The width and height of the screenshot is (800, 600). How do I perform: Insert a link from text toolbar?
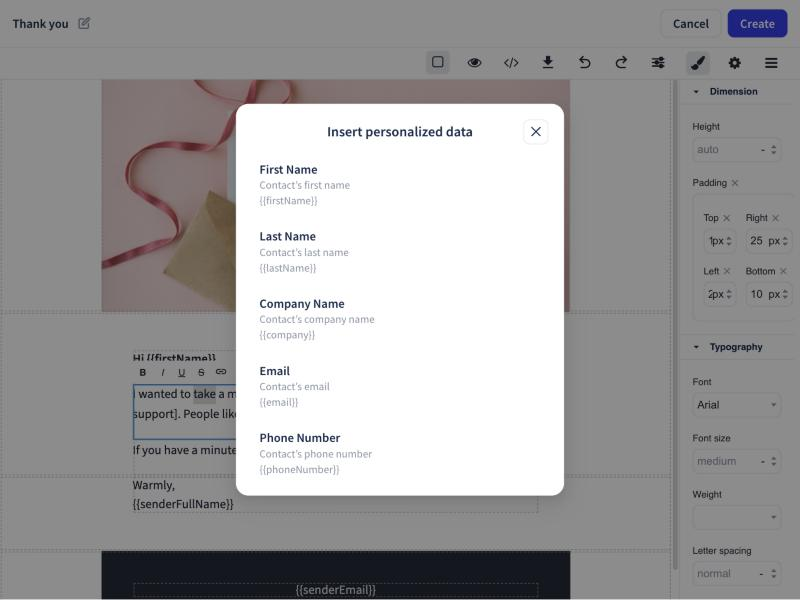tap(221, 372)
